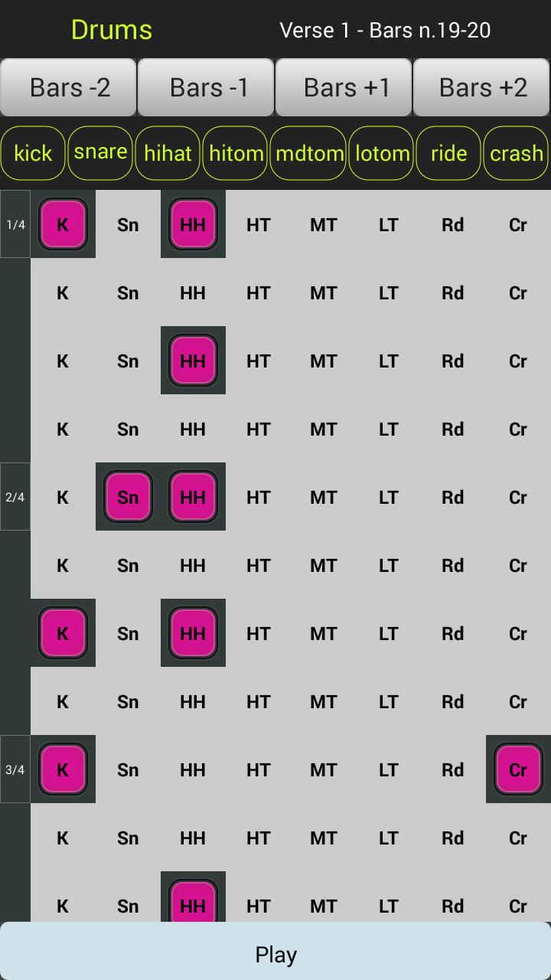Enable the low tom on beat 1/4

click(x=388, y=224)
